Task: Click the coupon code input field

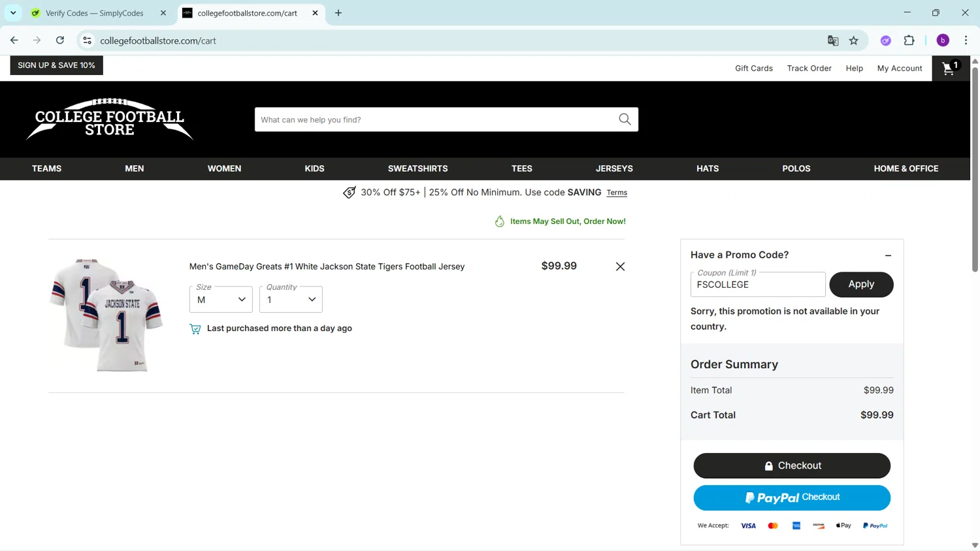Action: (758, 285)
